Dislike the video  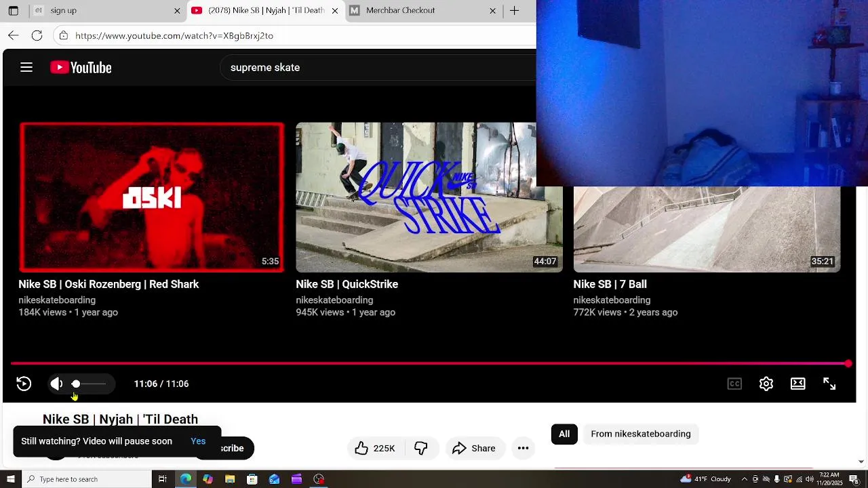(x=421, y=448)
